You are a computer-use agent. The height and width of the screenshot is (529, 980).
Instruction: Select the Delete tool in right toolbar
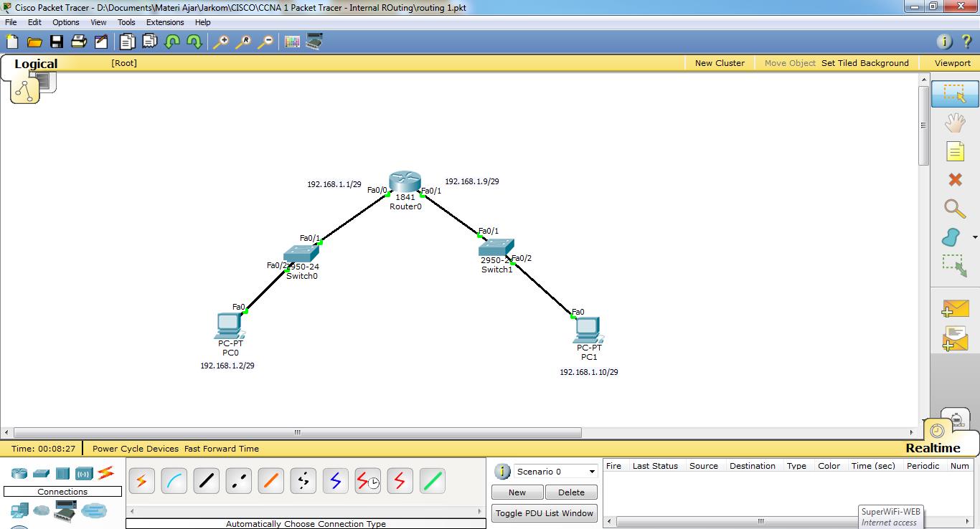tap(955, 180)
